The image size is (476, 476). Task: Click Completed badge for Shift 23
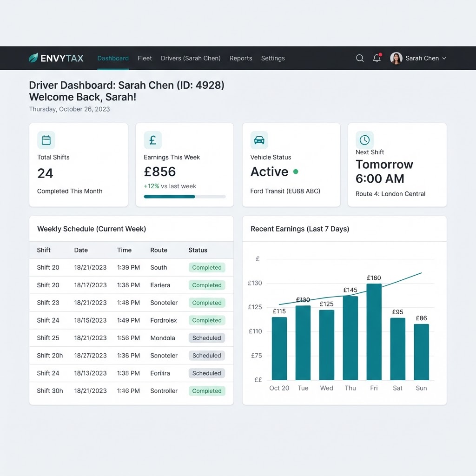(207, 303)
